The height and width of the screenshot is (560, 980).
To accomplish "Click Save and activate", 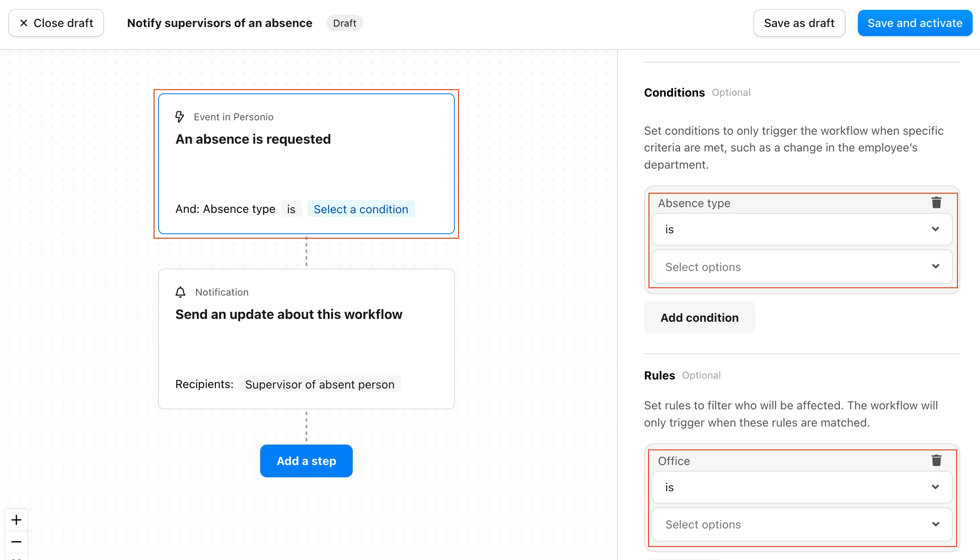I will [x=915, y=23].
